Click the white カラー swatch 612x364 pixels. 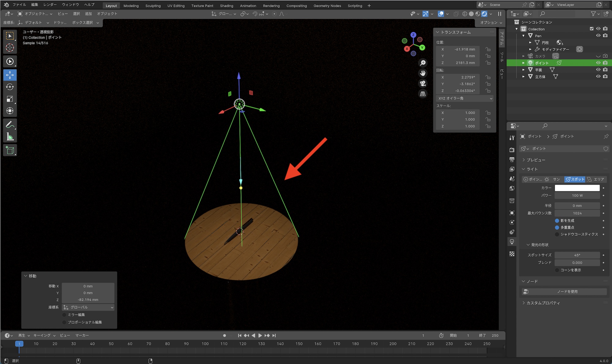[577, 188]
